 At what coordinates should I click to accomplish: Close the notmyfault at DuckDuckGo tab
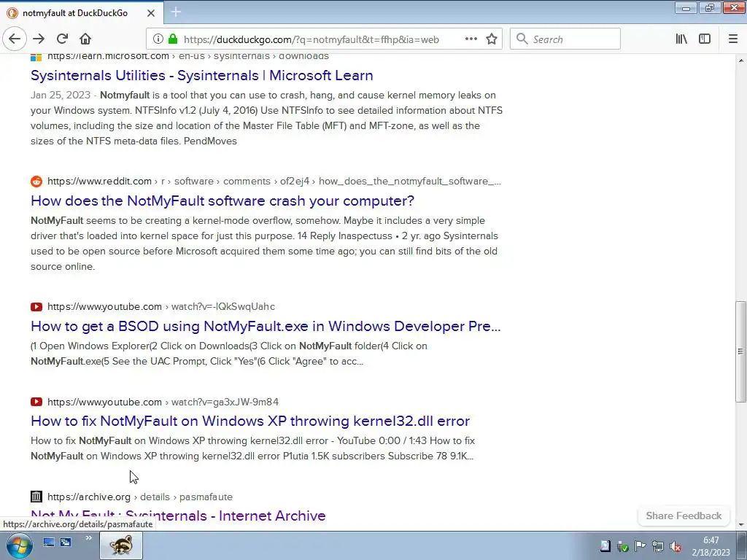click(x=151, y=13)
